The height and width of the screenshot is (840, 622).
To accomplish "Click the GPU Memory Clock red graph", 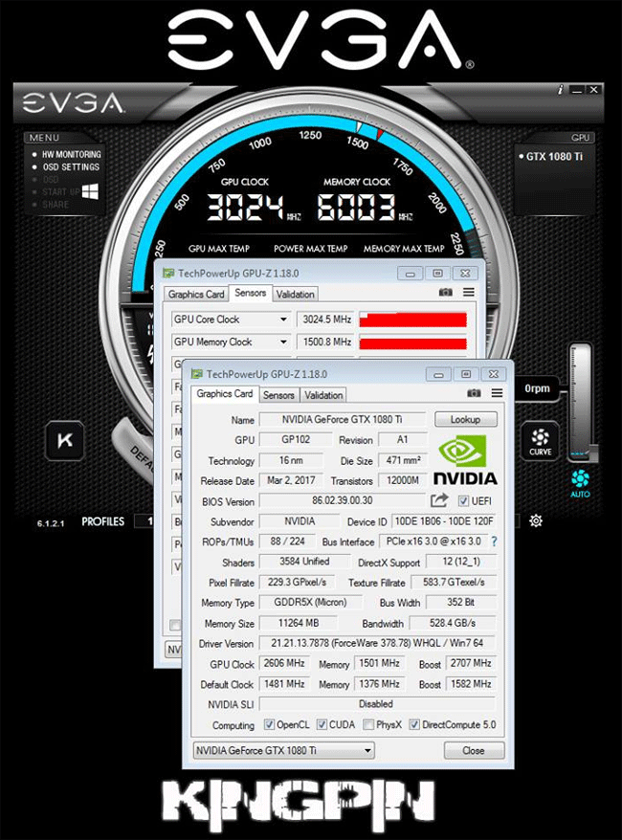I will click(412, 343).
